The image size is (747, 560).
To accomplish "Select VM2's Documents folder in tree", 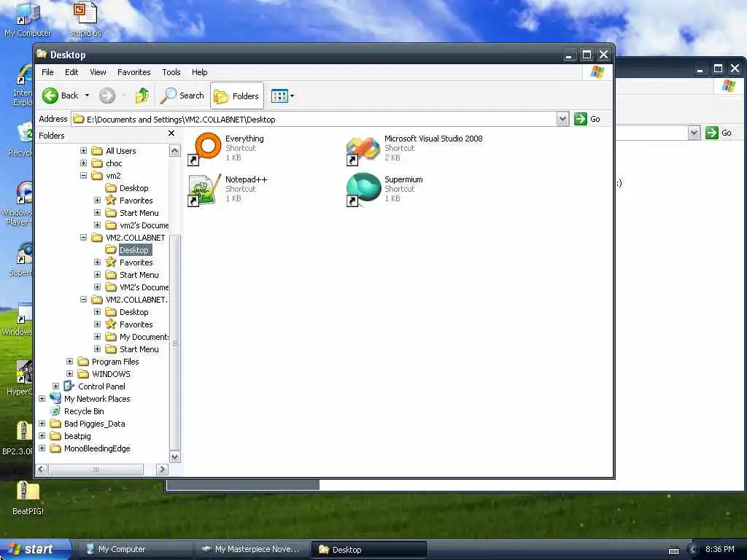I will [x=144, y=287].
